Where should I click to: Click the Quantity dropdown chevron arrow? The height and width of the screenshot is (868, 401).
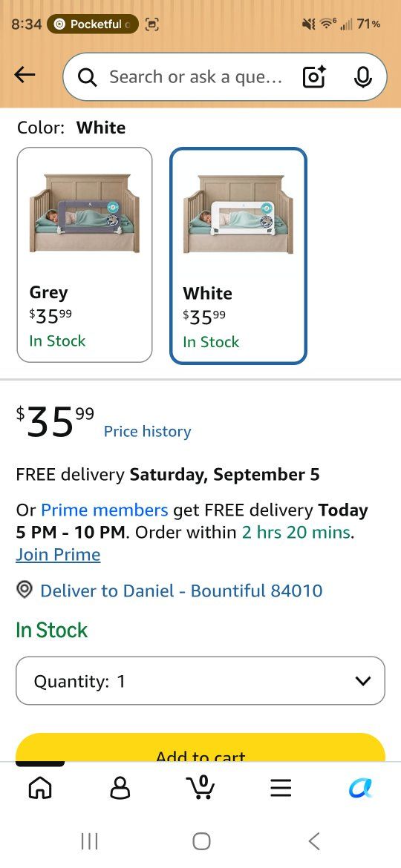(x=363, y=681)
